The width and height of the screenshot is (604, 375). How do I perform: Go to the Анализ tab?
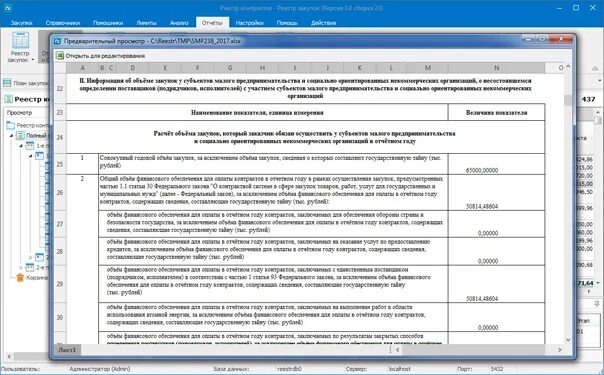179,23
